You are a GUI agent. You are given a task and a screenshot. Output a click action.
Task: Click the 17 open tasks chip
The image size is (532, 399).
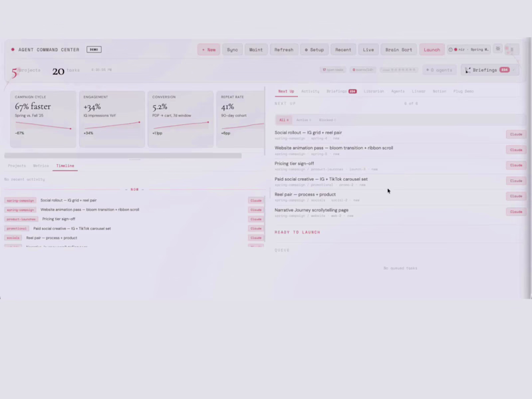tap(332, 70)
